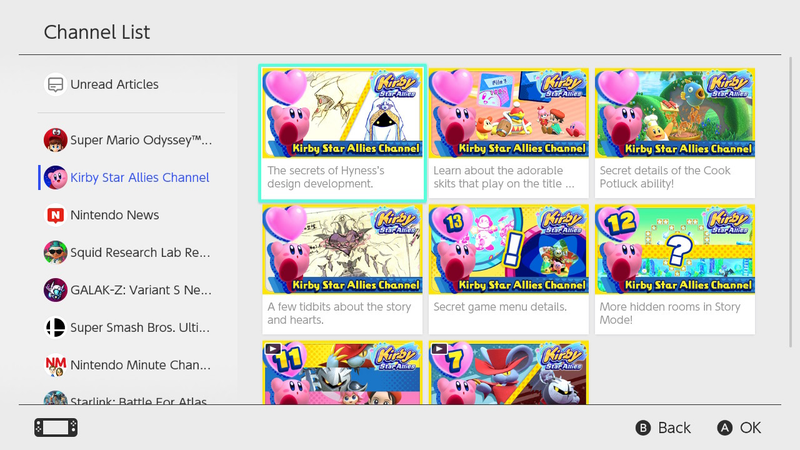Open article 13 secret game menu thumbnail
The height and width of the screenshot is (450, 800).
click(509, 249)
